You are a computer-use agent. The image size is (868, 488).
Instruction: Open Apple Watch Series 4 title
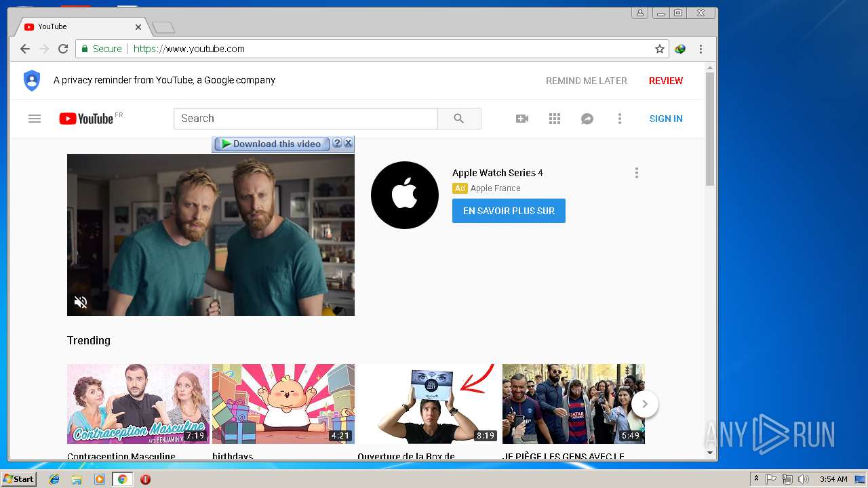point(498,173)
